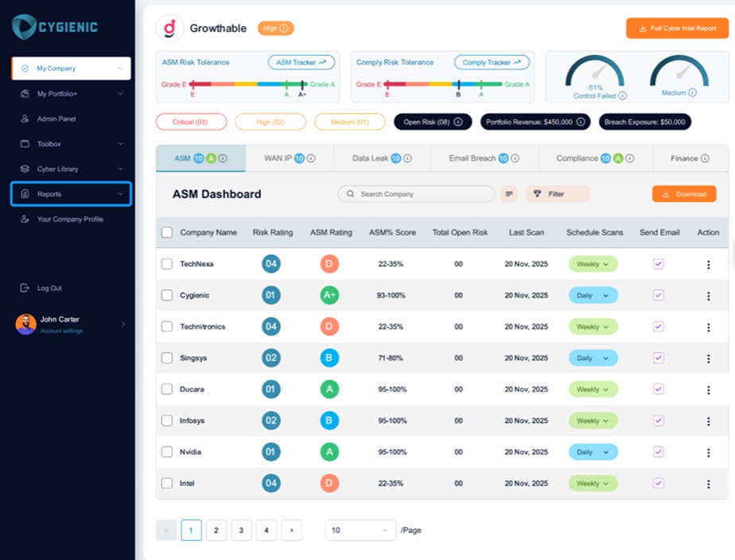Select the Cygienic row checkbox

click(x=167, y=295)
